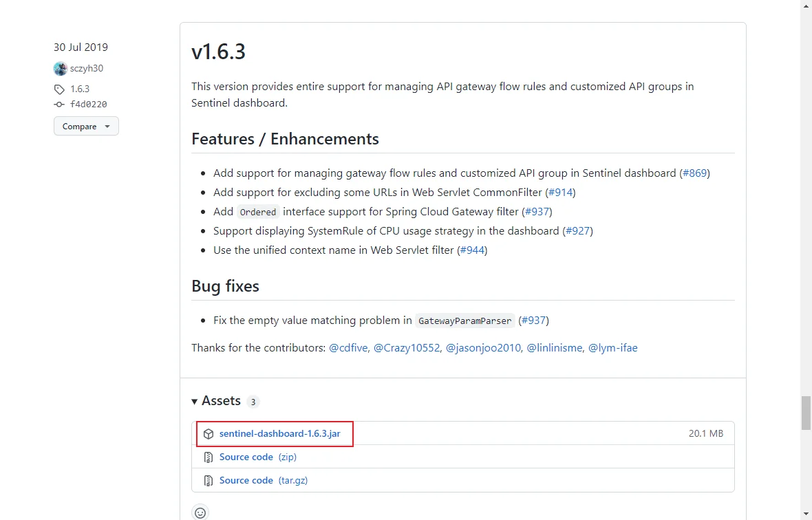This screenshot has height=520, width=812.
Task: Open pull request #927
Action: [577, 230]
